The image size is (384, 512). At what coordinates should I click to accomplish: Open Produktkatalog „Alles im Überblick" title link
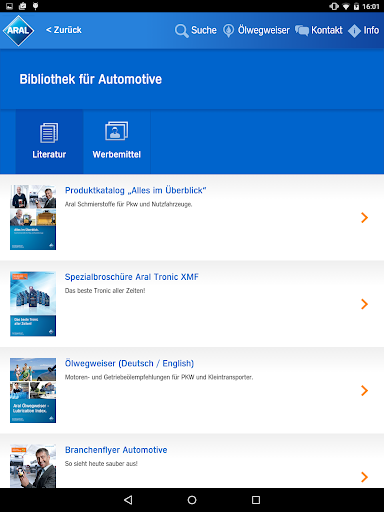pyautogui.click(x=135, y=190)
